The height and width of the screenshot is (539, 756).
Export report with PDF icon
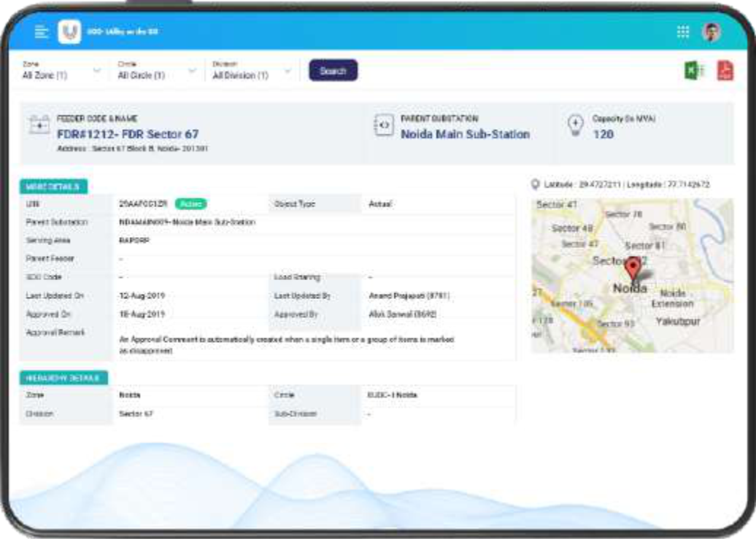point(725,71)
